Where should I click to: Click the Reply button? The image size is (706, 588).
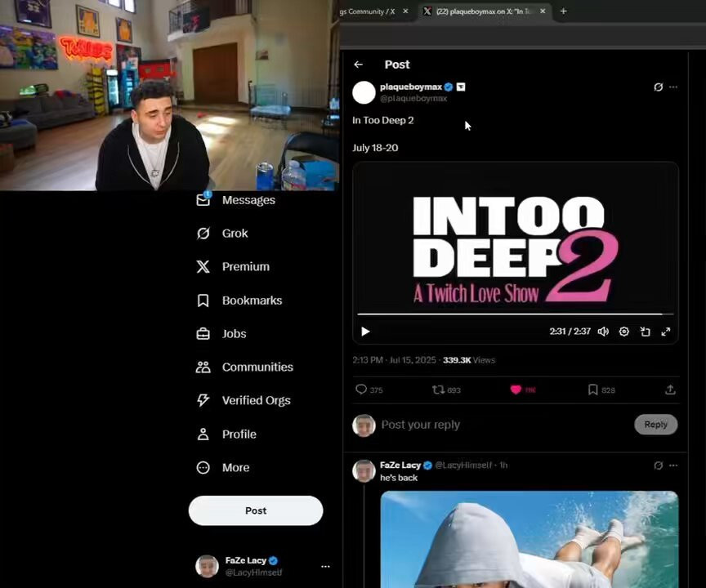655,424
